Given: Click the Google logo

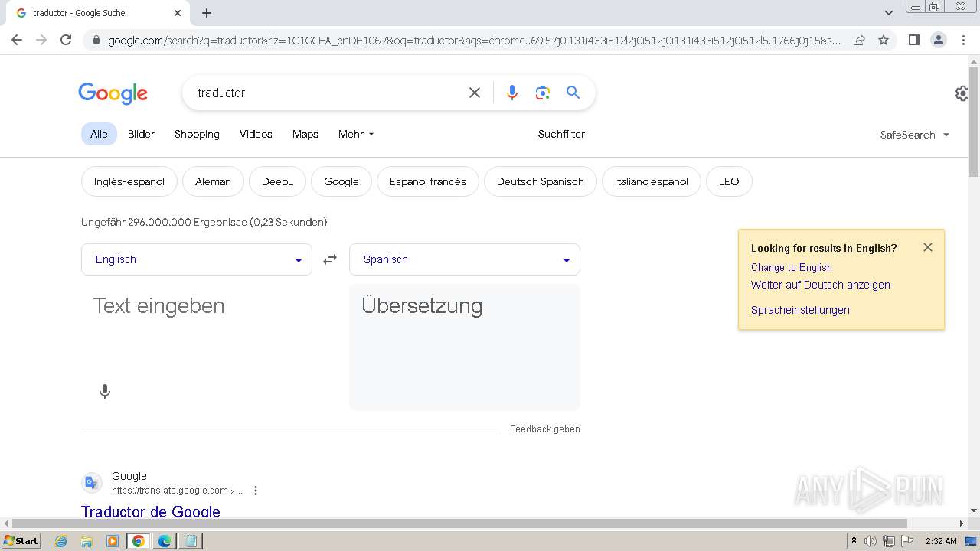Looking at the screenshot, I should pos(113,93).
